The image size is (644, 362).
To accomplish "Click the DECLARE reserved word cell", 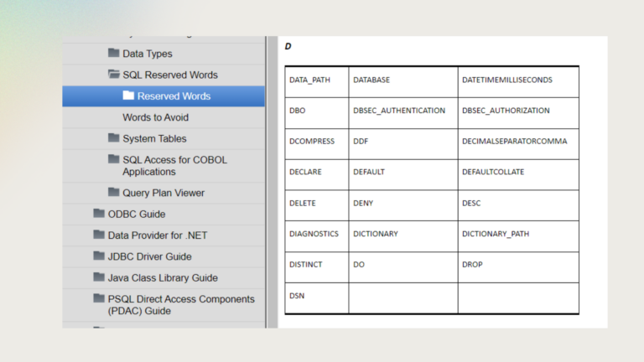I will point(305,172).
